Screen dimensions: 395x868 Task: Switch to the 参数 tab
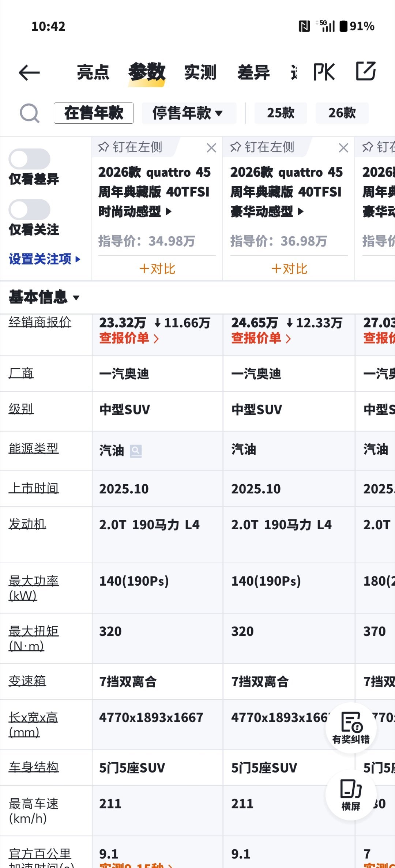pos(147,72)
